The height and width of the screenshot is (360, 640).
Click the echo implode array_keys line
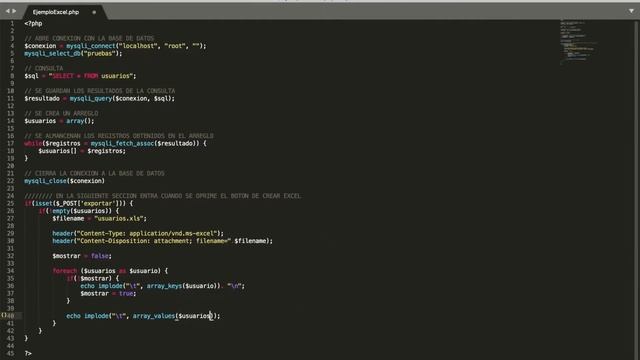click(x=162, y=286)
